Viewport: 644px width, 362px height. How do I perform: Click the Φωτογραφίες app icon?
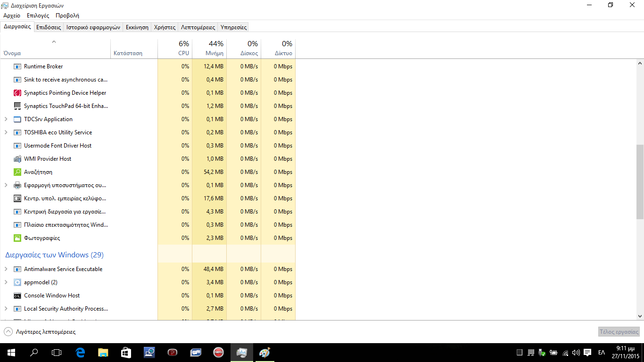(17, 238)
